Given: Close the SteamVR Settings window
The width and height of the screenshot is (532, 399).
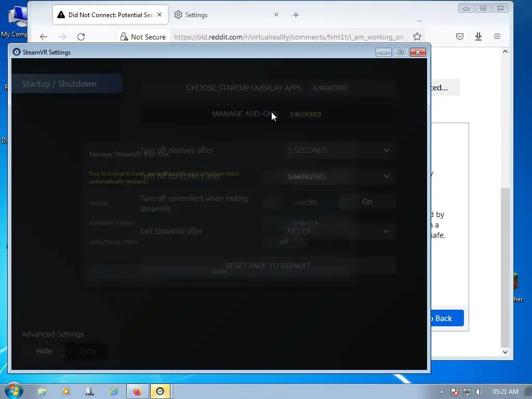Looking at the screenshot, I should coord(418,52).
